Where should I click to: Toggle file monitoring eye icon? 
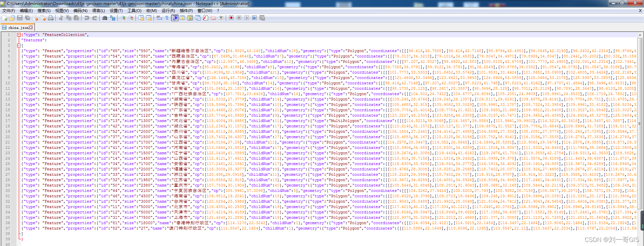[221, 18]
